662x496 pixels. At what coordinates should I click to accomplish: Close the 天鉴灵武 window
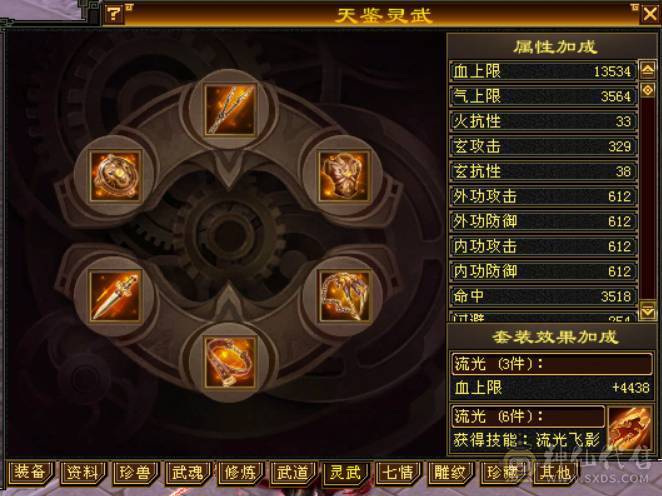tap(650, 14)
